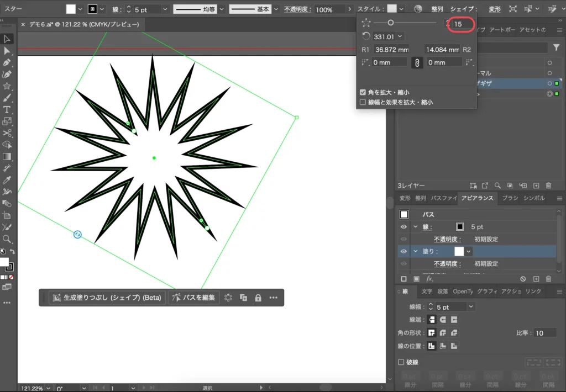This screenshot has height=392, width=566.
Task: Collapse the 線 row in the Appearance panel
Action: point(415,227)
